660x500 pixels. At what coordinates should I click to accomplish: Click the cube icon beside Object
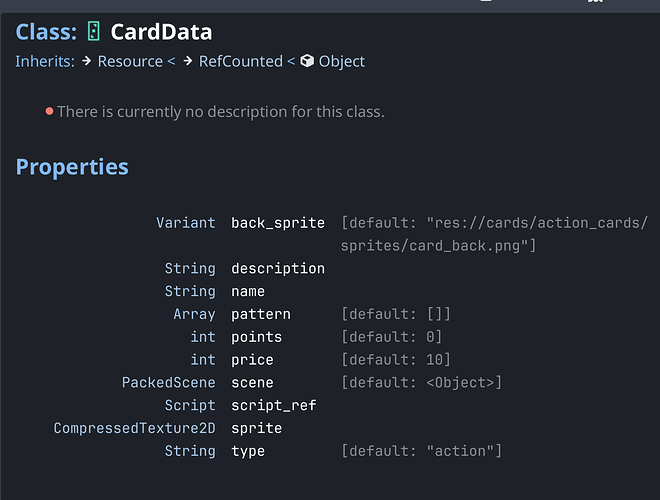coord(307,62)
